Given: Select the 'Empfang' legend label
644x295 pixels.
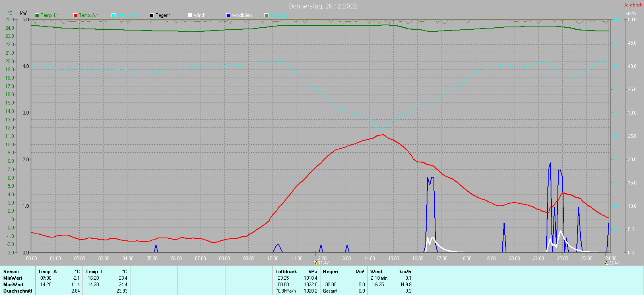Looking at the screenshot, I should pyautogui.click(x=279, y=15).
